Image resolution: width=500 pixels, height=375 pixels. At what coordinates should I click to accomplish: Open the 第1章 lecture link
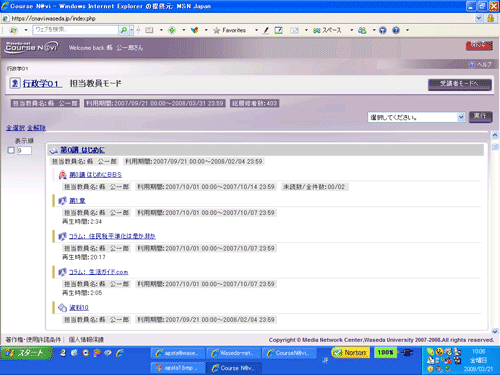(x=77, y=201)
